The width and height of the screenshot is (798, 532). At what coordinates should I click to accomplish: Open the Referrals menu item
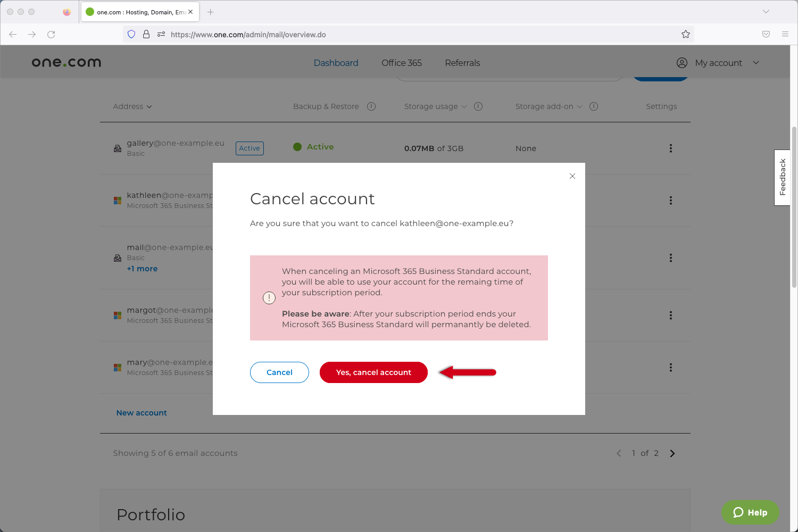(462, 63)
